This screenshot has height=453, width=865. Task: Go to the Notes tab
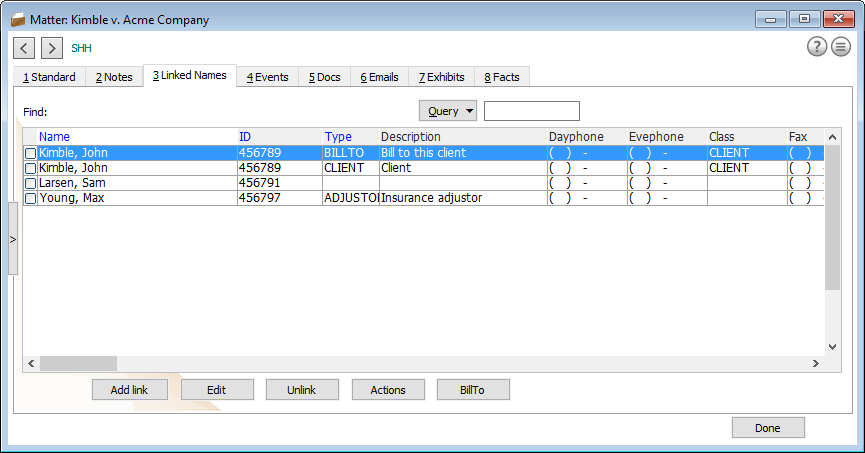pos(114,77)
